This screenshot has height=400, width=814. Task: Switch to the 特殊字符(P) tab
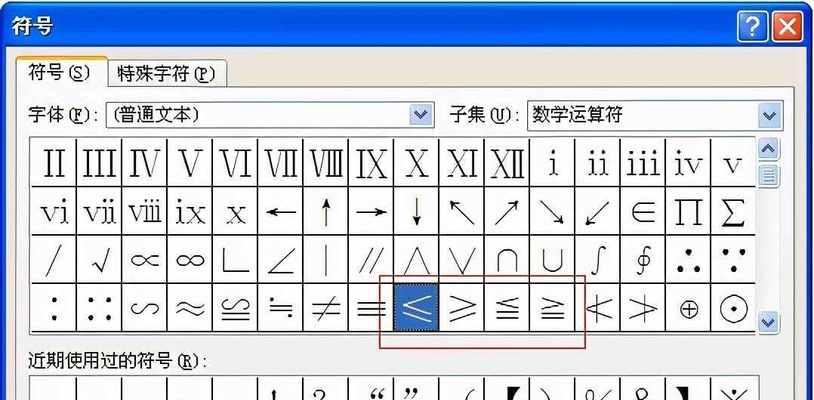166,74
